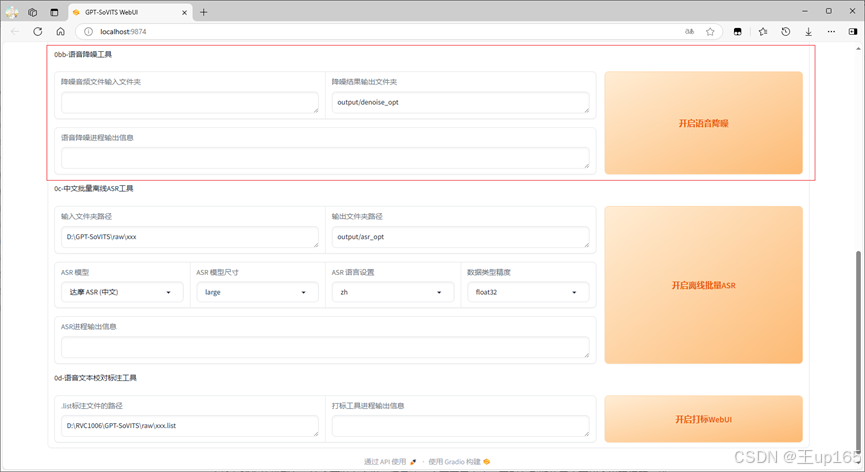Screen dimensions: 865x472
Task: Click the .list标注文件的路径 input field
Action: point(190,426)
